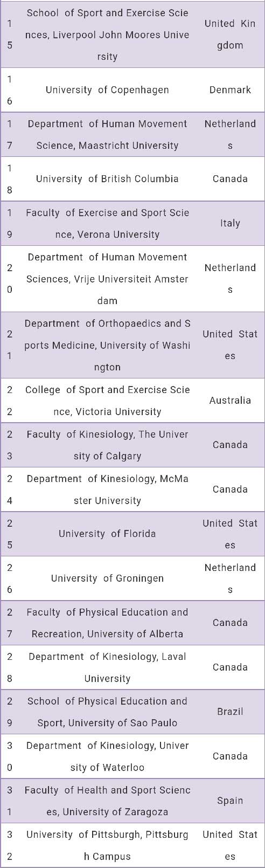The width and height of the screenshot is (265, 868).
Task: Select the University of Alberta entry
Action: [107, 623]
